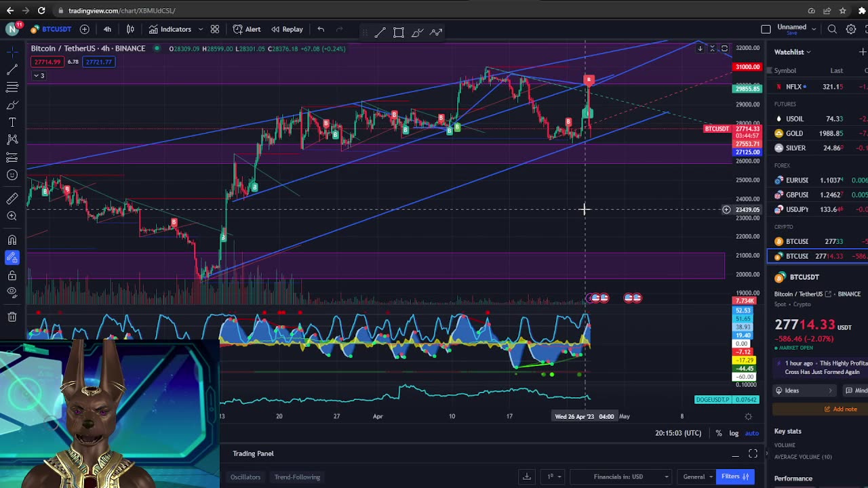Open chart settings gear in top bar

pyautogui.click(x=851, y=29)
